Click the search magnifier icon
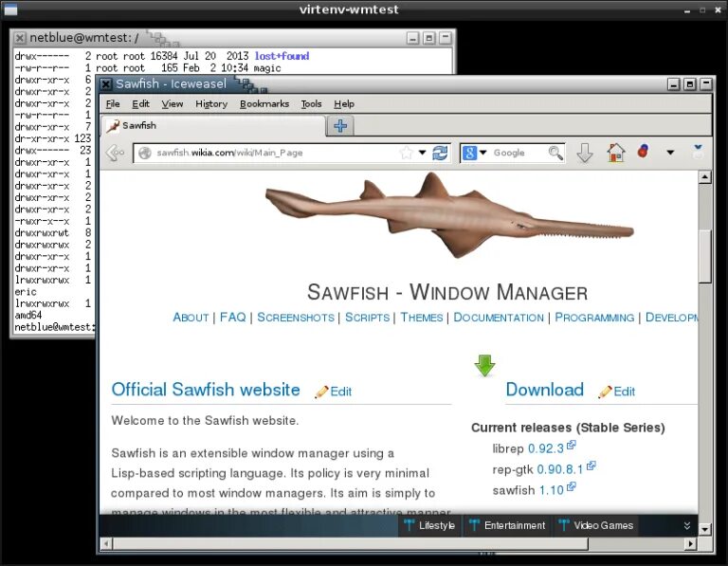The width and height of the screenshot is (728, 566). pos(555,153)
